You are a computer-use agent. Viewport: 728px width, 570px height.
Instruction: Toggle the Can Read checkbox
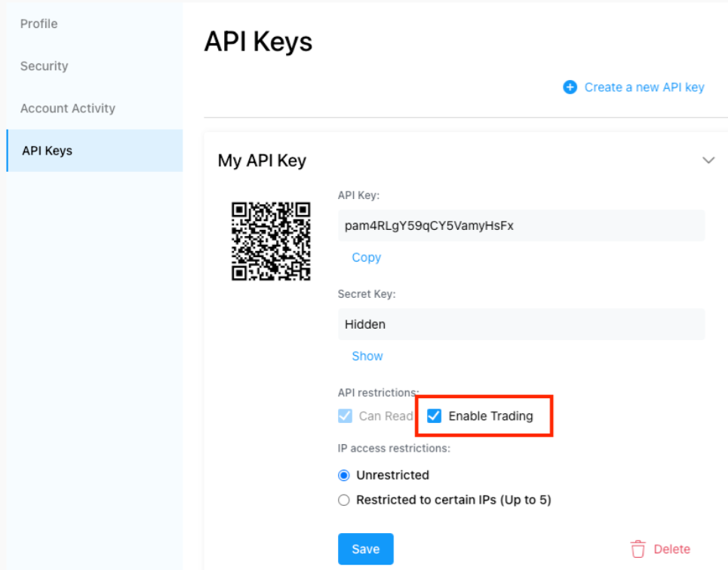pos(345,416)
